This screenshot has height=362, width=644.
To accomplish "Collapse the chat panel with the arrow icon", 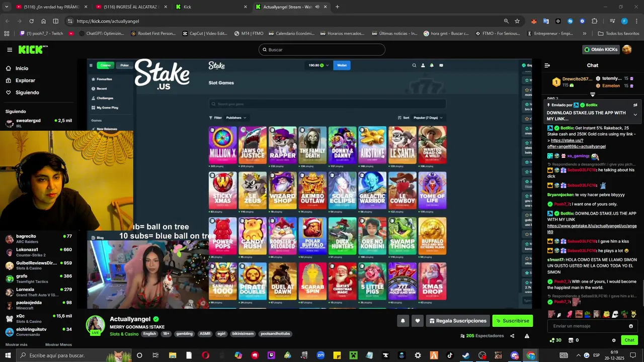I will [x=547, y=65].
